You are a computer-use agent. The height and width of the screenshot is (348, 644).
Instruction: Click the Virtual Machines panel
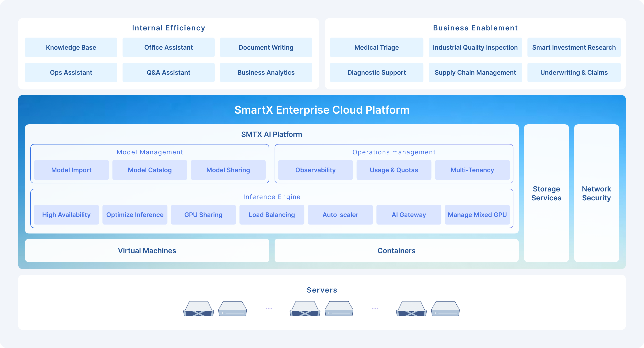pyautogui.click(x=147, y=250)
